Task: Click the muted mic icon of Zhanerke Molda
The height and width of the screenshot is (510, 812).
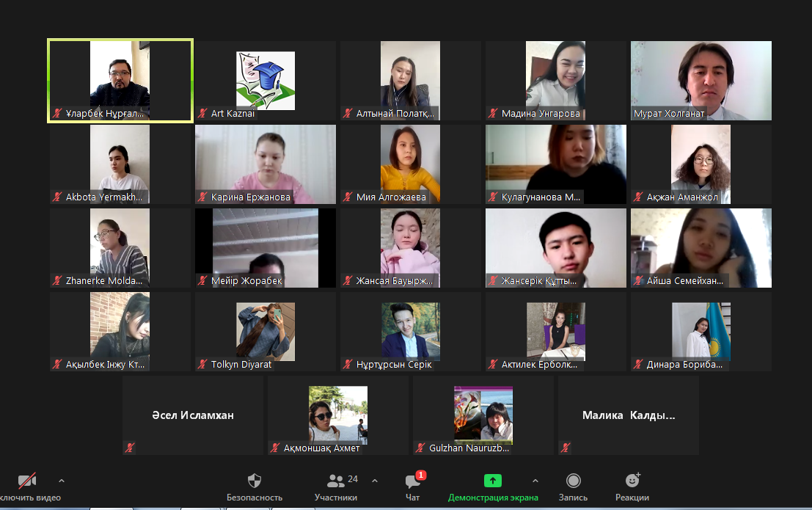Action: pos(57,280)
